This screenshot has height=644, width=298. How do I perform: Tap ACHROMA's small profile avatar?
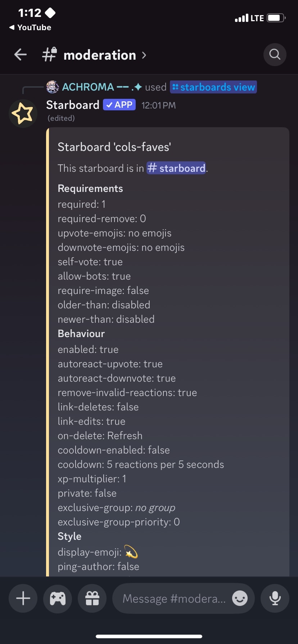click(53, 87)
